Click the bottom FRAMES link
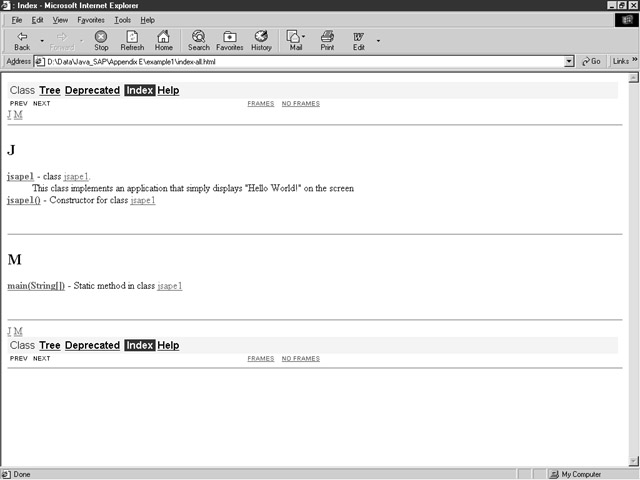640x480 pixels. (x=261, y=358)
